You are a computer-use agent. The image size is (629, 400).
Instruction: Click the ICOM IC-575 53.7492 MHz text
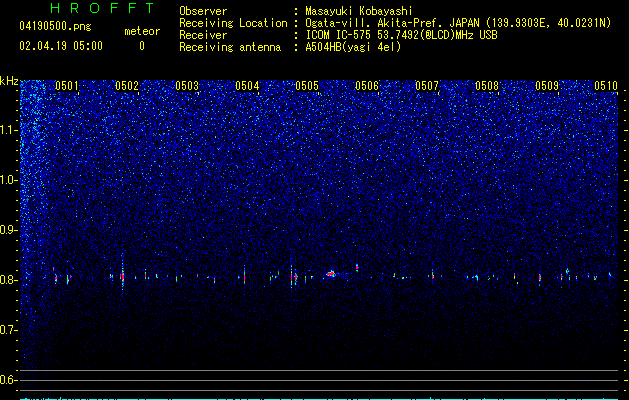[x=402, y=35]
